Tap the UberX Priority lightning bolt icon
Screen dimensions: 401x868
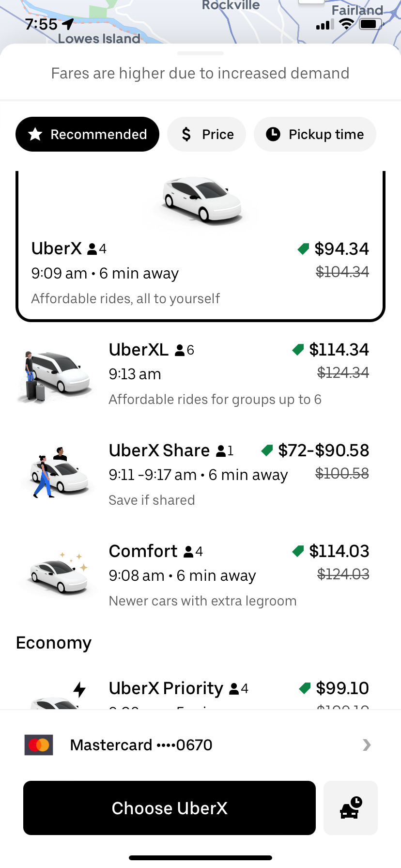(x=79, y=689)
